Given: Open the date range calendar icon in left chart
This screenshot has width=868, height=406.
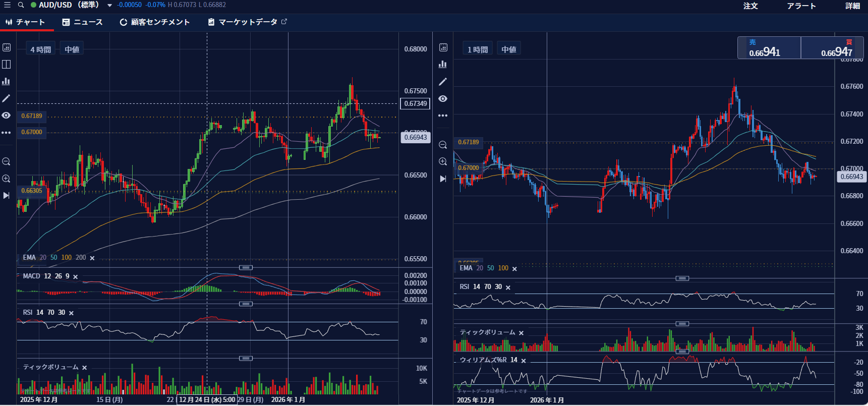Looking at the screenshot, I should pyautogui.click(x=7, y=47).
